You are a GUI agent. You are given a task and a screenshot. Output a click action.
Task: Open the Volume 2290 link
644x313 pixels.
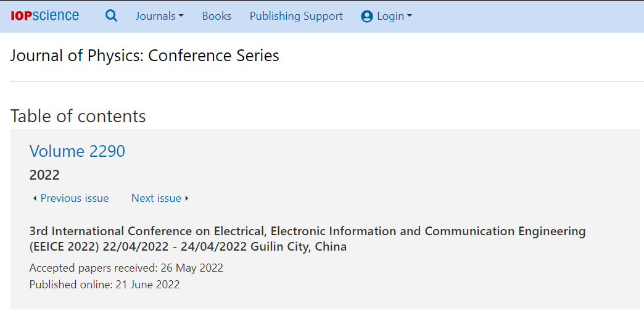[x=77, y=151]
